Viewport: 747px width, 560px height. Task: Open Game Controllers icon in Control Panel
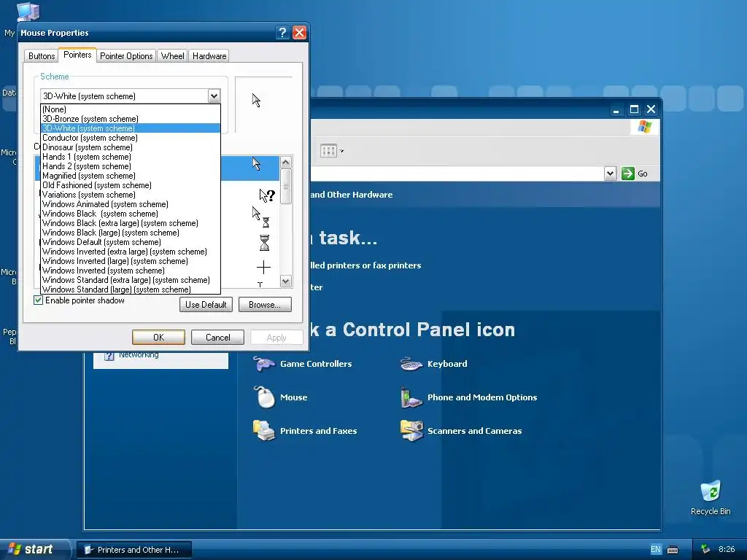pyautogui.click(x=263, y=364)
